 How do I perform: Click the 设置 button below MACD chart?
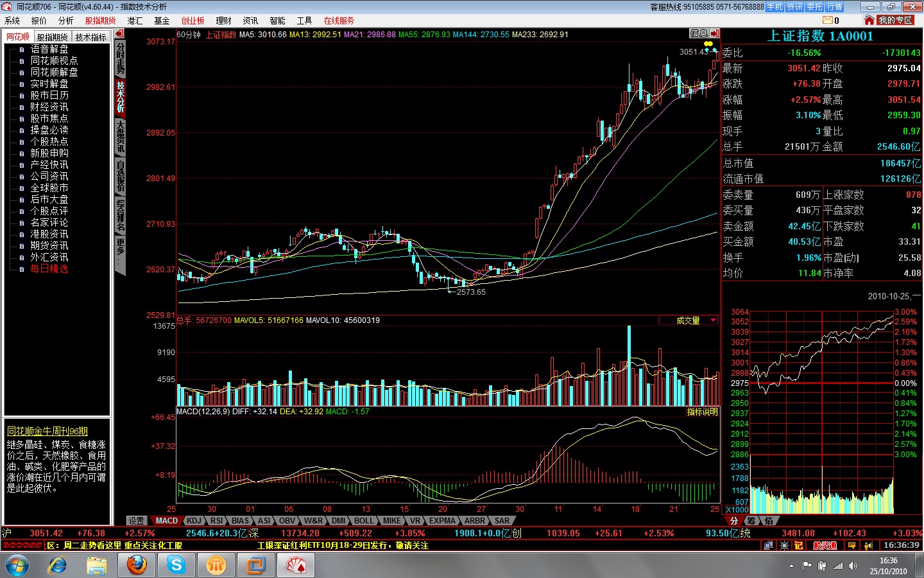pyautogui.click(x=136, y=521)
